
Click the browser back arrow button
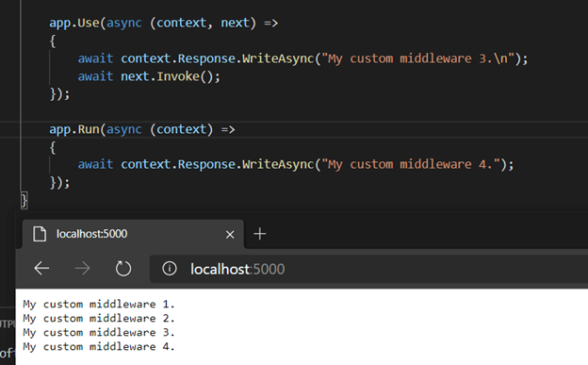pos(41,269)
